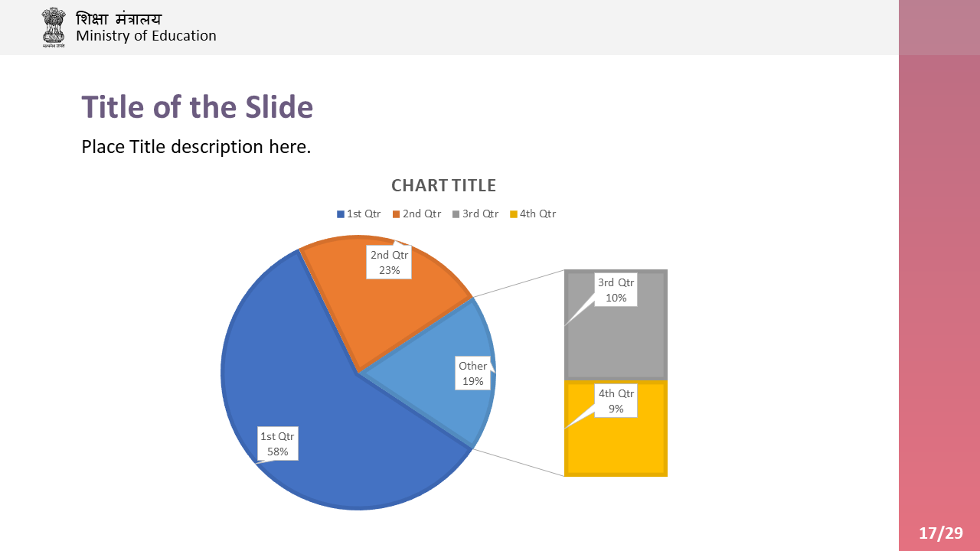Screen dimensions: 980x551
Task: Click the Ministry of Education header text
Action: pos(146,36)
